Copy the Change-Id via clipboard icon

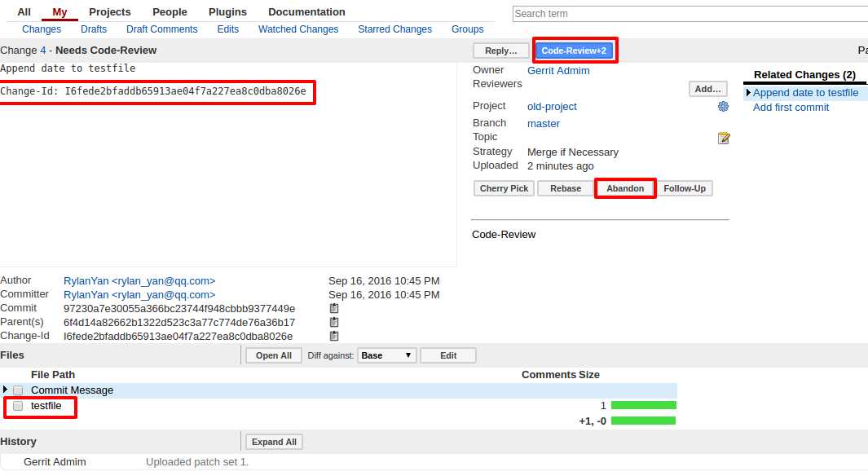[334, 336]
